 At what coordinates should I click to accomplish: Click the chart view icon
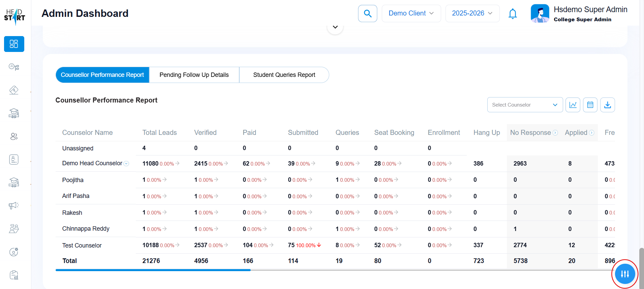tap(573, 105)
